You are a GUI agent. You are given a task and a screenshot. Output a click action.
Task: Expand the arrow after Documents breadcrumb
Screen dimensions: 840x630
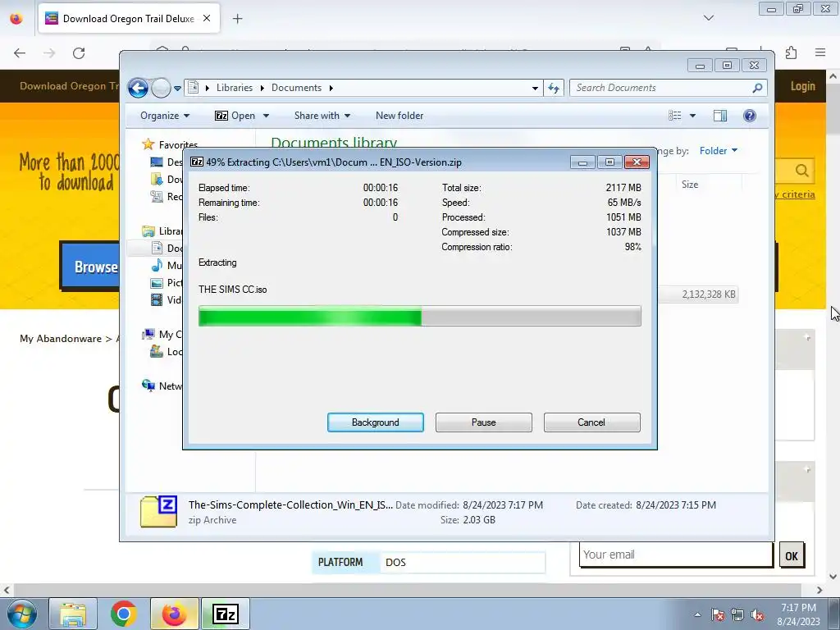[331, 88]
